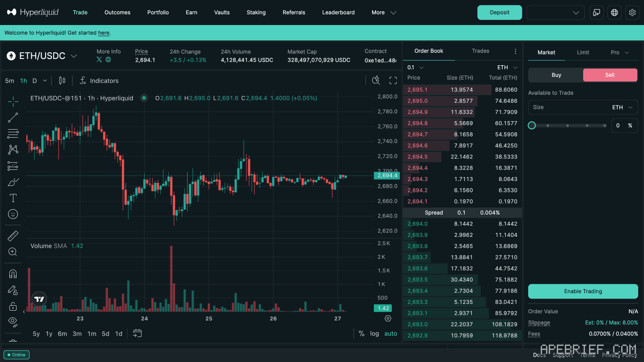Switch to the Limit order tab
The image size is (644, 362).
(x=583, y=52)
